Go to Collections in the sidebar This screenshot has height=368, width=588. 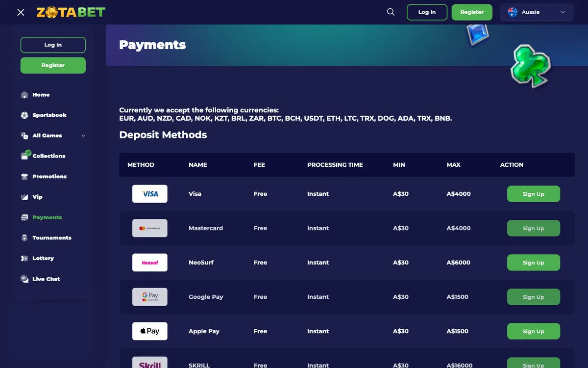49,156
